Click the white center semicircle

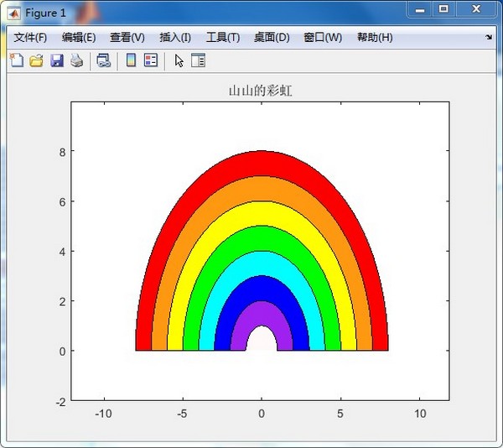pos(262,340)
